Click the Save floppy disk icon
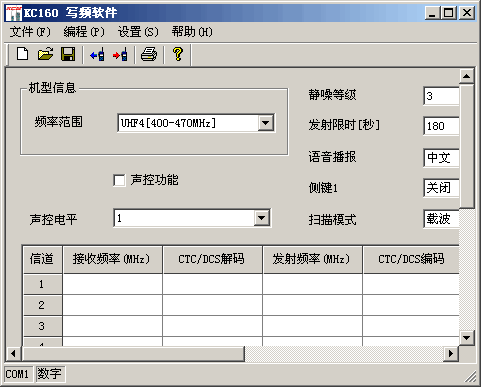 pos(68,54)
